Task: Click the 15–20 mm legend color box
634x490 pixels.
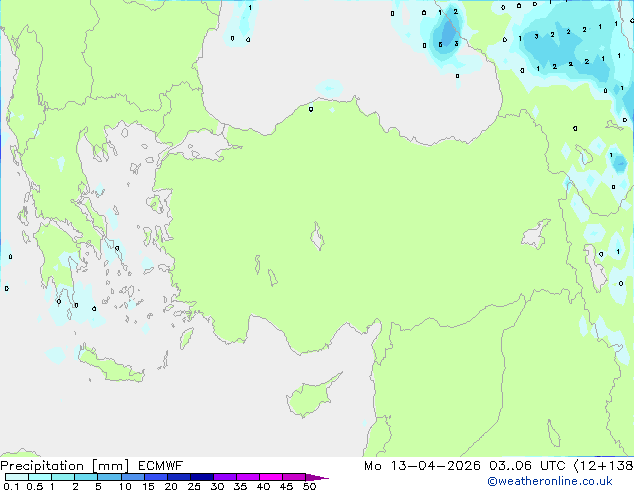Action: (x=155, y=477)
